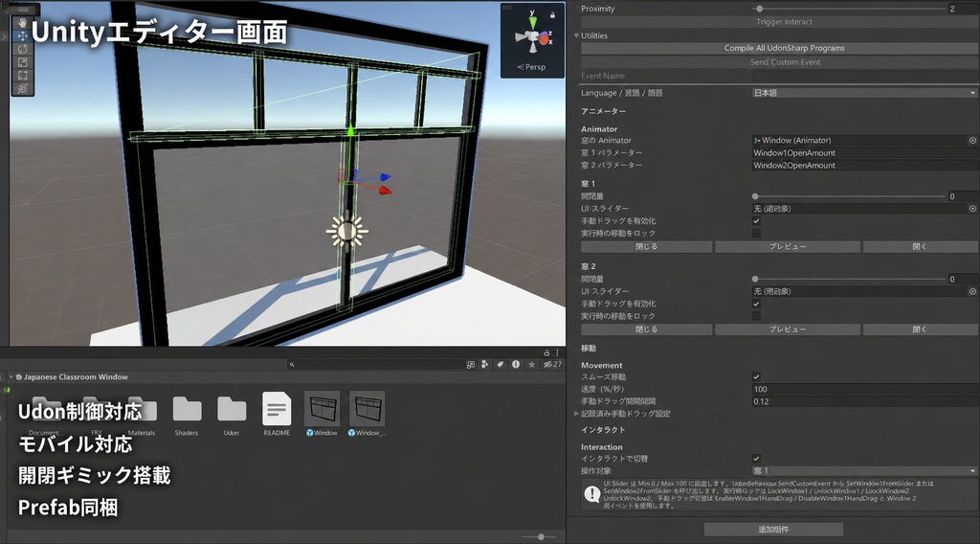980x544 pixels.
Task: Click the 窓 2 パラメーター field
Action: pos(864,166)
